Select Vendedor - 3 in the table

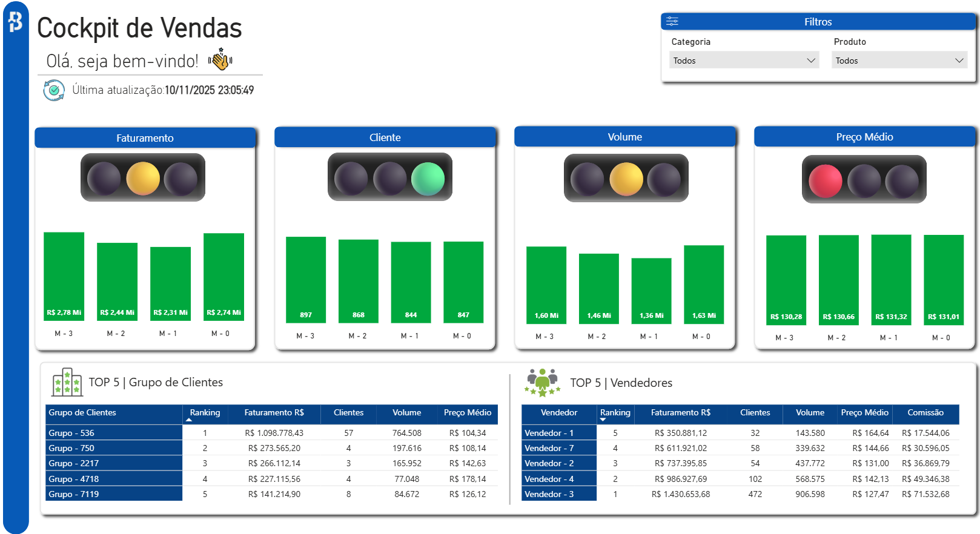(x=558, y=494)
